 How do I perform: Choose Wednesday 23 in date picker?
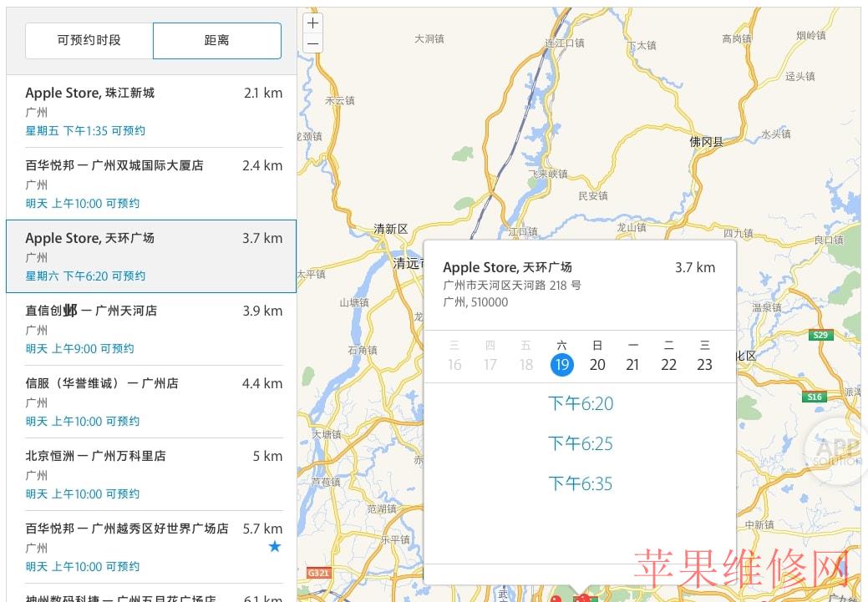(x=704, y=364)
